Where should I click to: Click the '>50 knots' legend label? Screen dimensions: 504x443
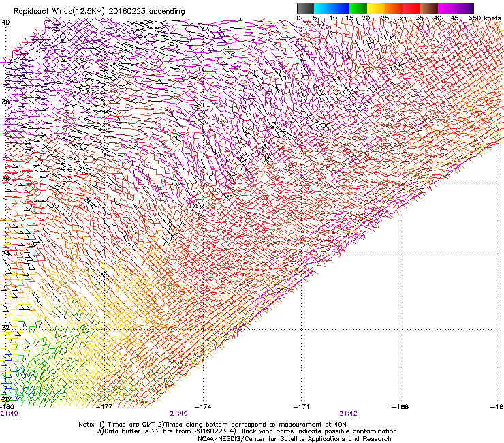tap(484, 18)
